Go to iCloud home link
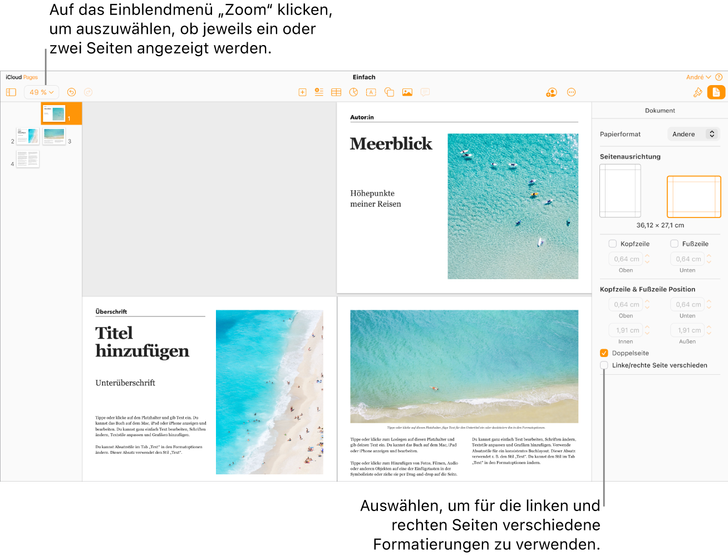This screenshot has height=560, width=728. click(x=14, y=77)
